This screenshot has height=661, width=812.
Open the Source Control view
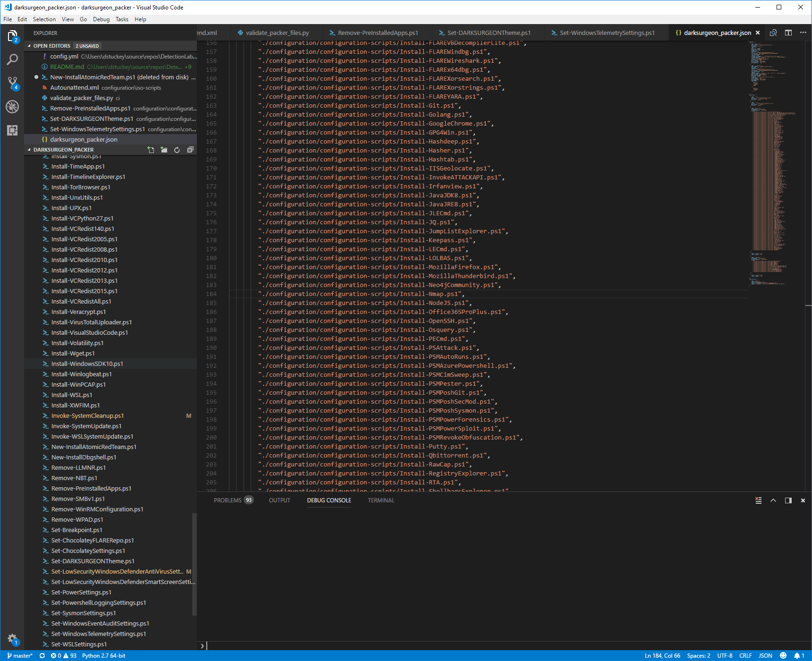[12, 83]
